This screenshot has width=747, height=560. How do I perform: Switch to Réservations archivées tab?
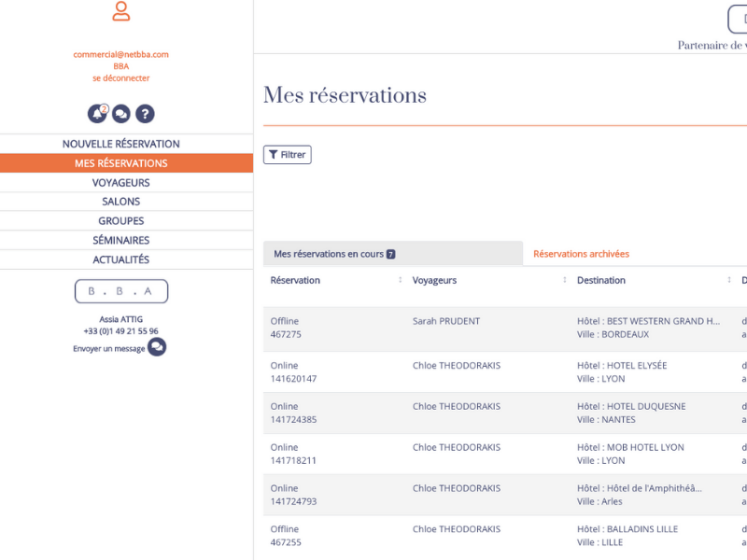coord(581,254)
